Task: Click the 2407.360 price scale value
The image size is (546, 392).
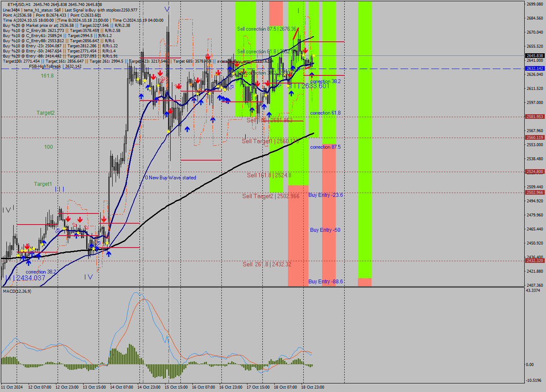Action: (x=534, y=285)
